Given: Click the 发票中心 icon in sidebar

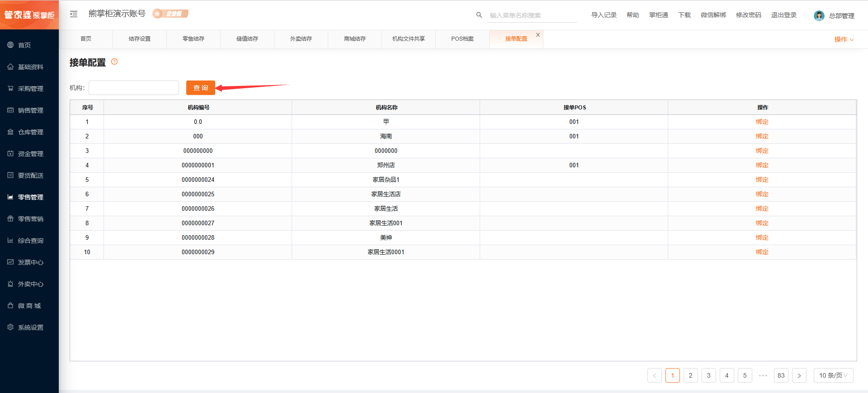Looking at the screenshot, I should tap(10, 262).
